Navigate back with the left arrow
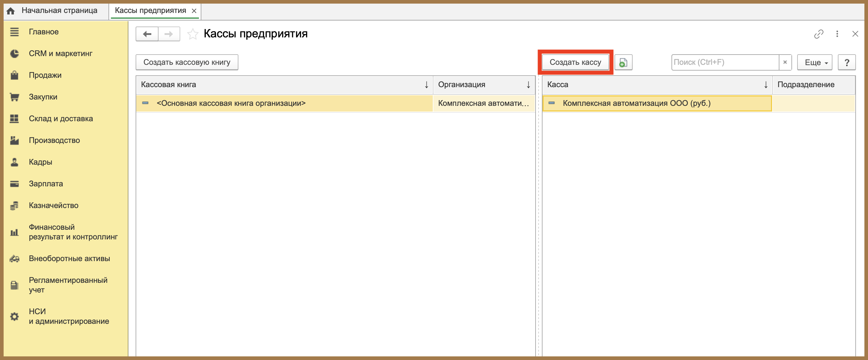Screen dimensions: 868x360 [147, 34]
